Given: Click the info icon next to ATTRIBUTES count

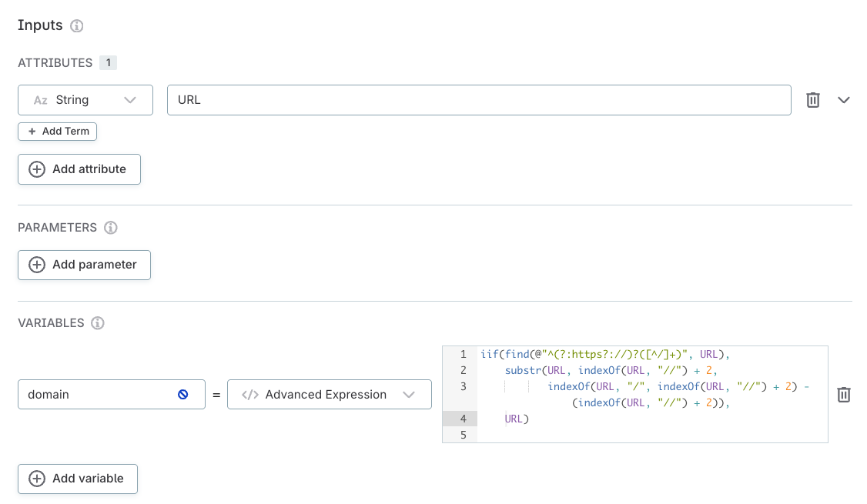Looking at the screenshot, I should pyautogui.click(x=109, y=62).
